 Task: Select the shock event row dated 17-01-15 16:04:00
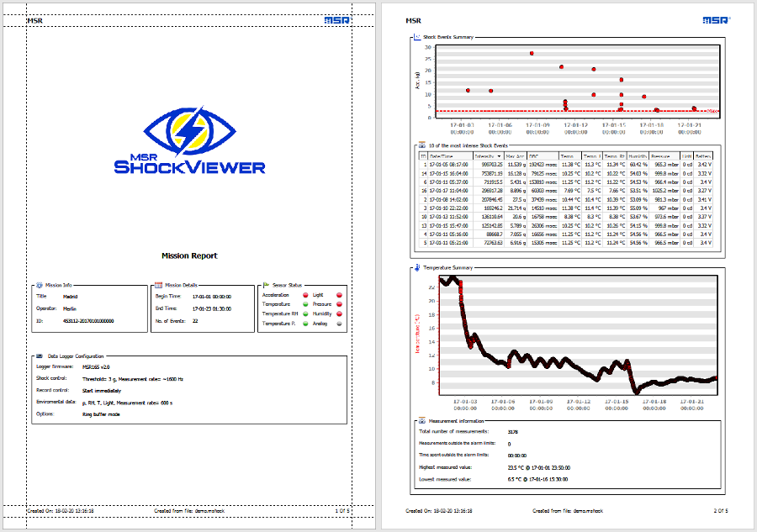(566, 173)
